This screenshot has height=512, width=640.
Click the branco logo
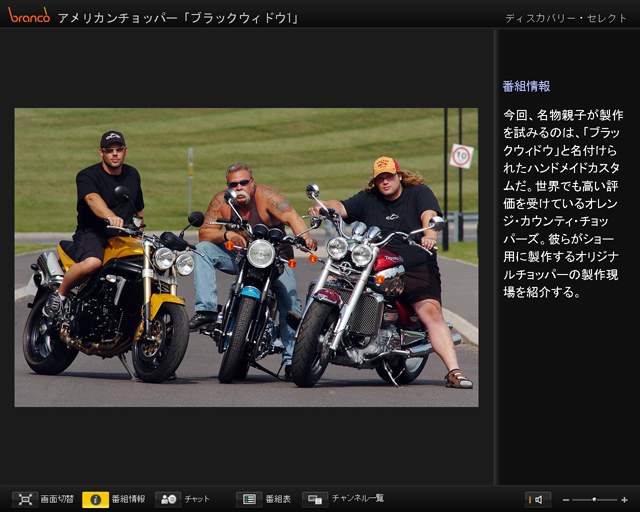[x=28, y=15]
